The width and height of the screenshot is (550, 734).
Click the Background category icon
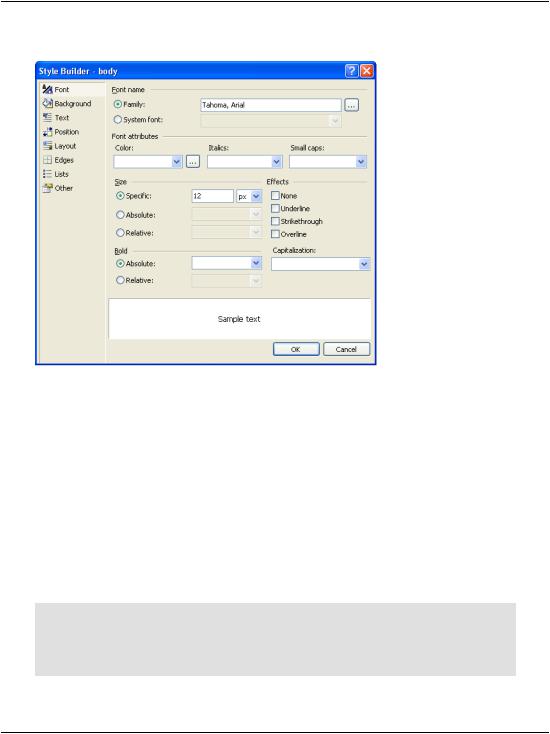pos(47,103)
